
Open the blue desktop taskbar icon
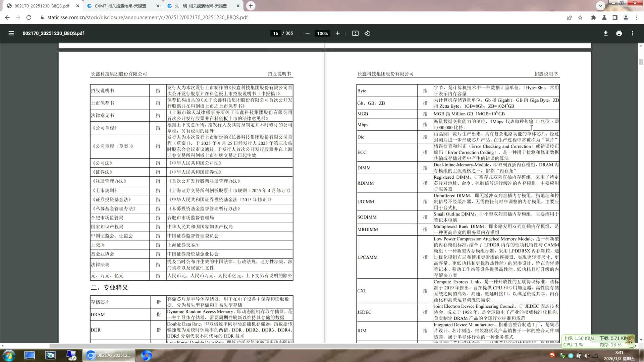(x=30, y=355)
